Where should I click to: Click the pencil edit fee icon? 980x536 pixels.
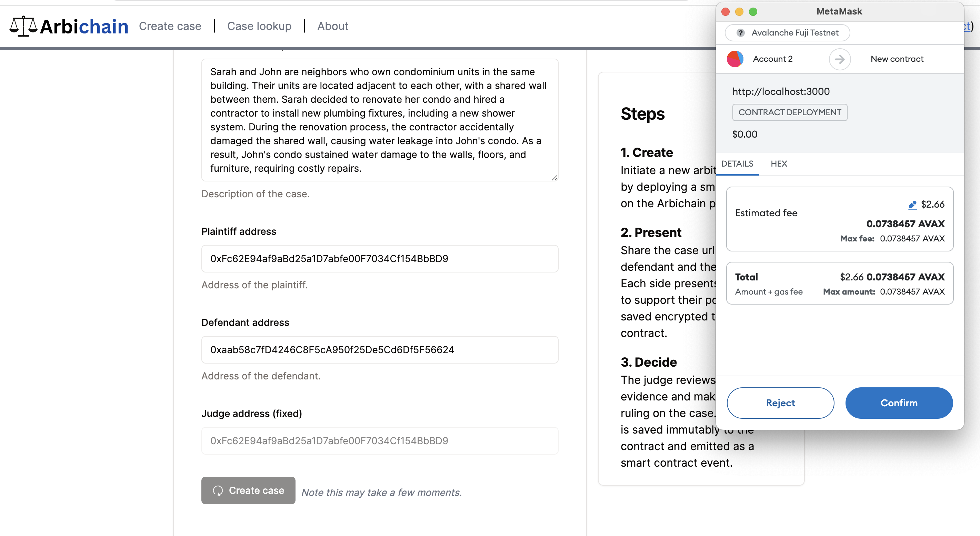click(912, 205)
